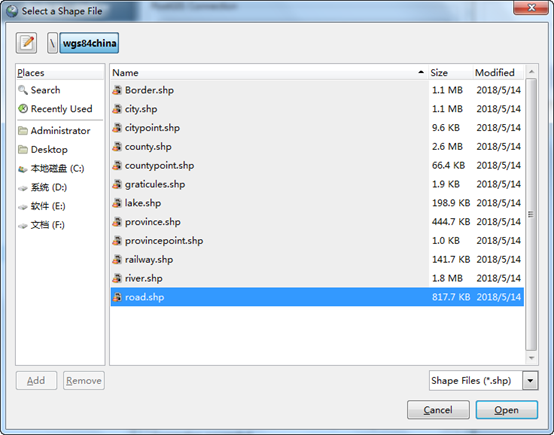Sort the list by Name column header

269,72
